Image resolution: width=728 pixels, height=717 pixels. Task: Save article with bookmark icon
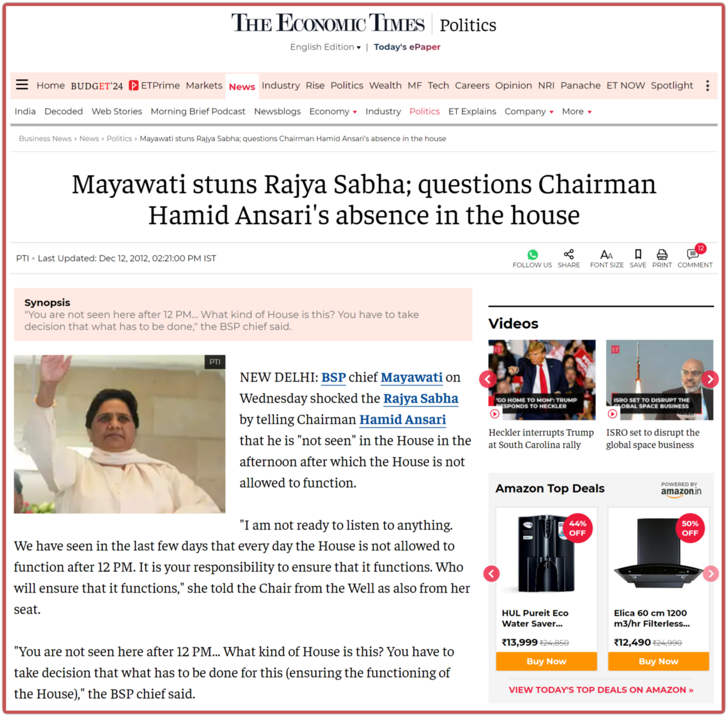pyautogui.click(x=638, y=255)
